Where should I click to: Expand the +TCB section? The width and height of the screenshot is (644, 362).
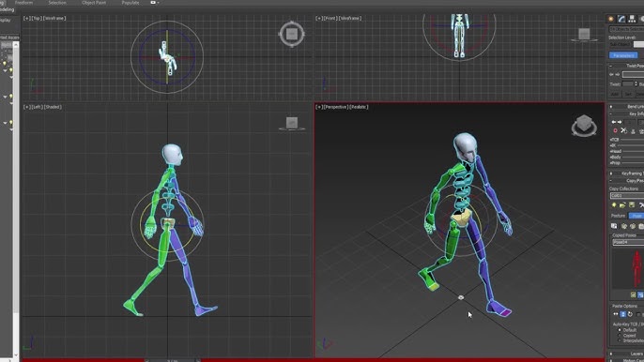(x=614, y=140)
